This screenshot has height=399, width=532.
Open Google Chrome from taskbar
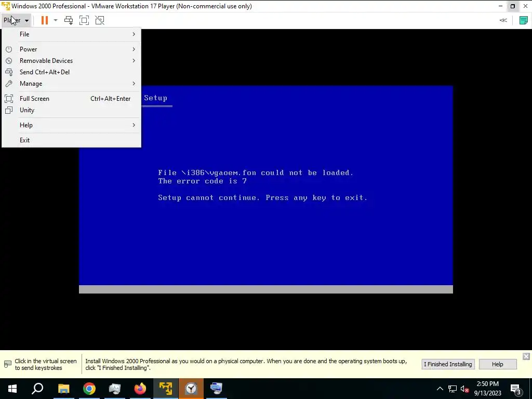click(89, 389)
